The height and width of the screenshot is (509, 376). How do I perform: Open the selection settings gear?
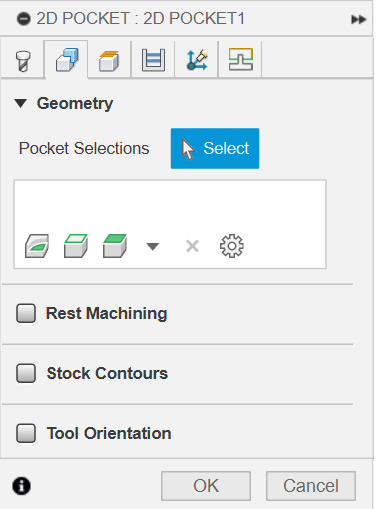point(232,246)
